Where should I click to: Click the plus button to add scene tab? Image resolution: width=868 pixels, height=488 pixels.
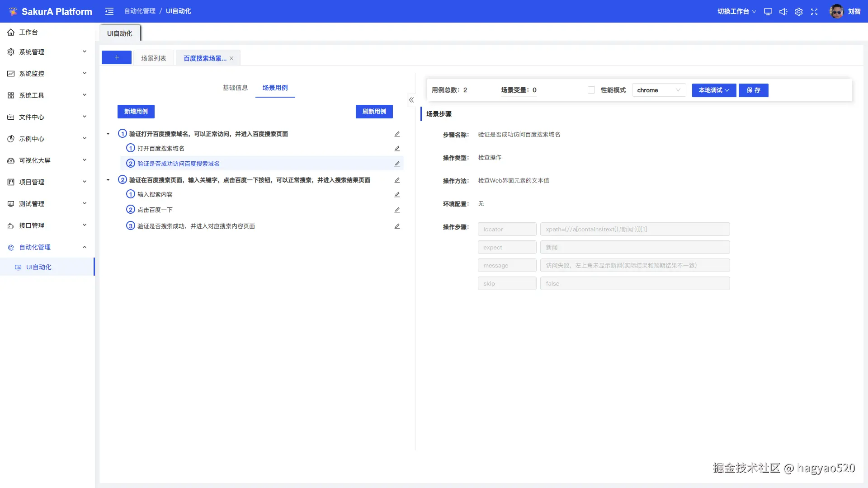(x=117, y=57)
